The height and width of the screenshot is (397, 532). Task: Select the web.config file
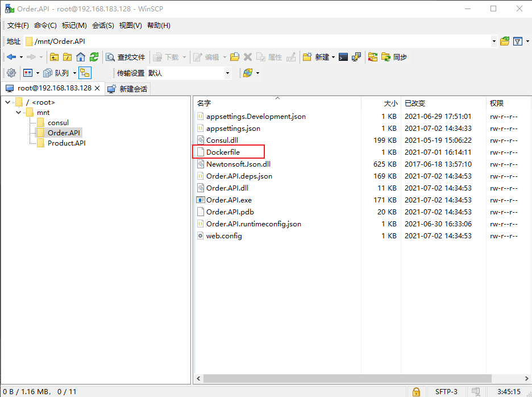[x=224, y=235]
